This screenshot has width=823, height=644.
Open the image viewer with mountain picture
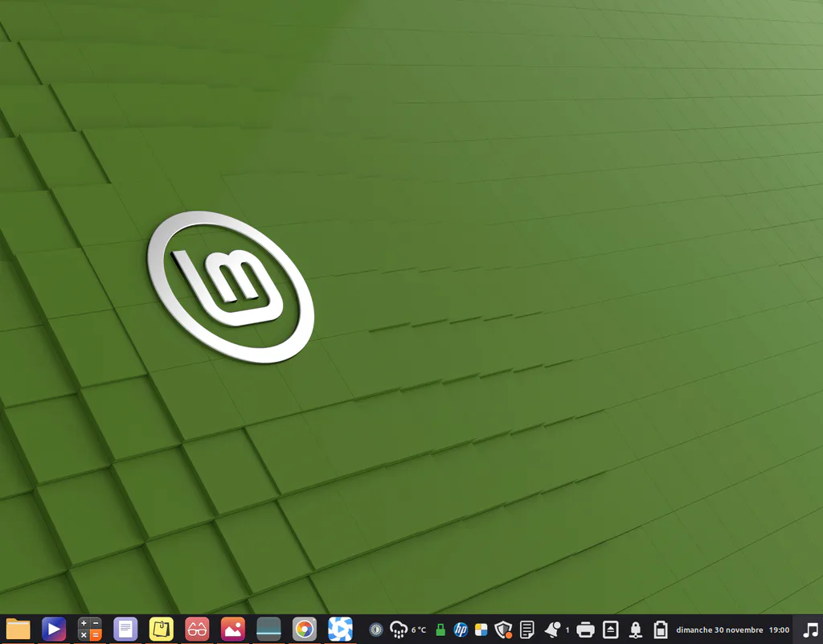(x=232, y=629)
